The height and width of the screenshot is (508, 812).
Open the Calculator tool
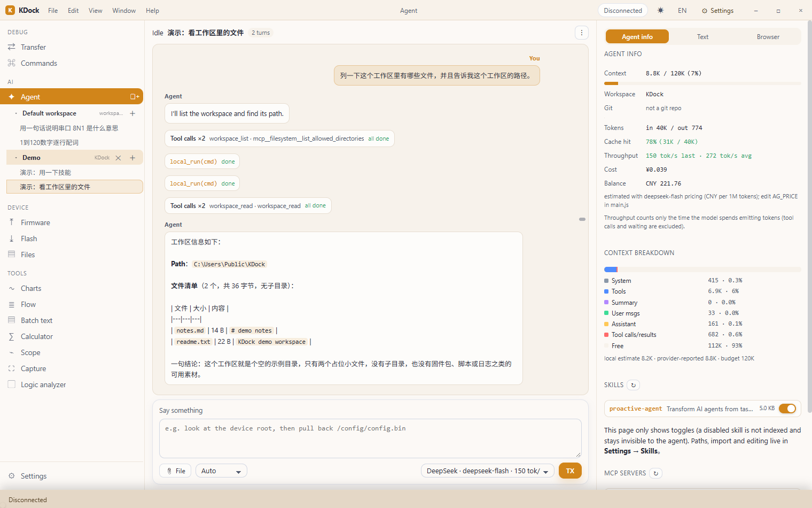(72, 336)
